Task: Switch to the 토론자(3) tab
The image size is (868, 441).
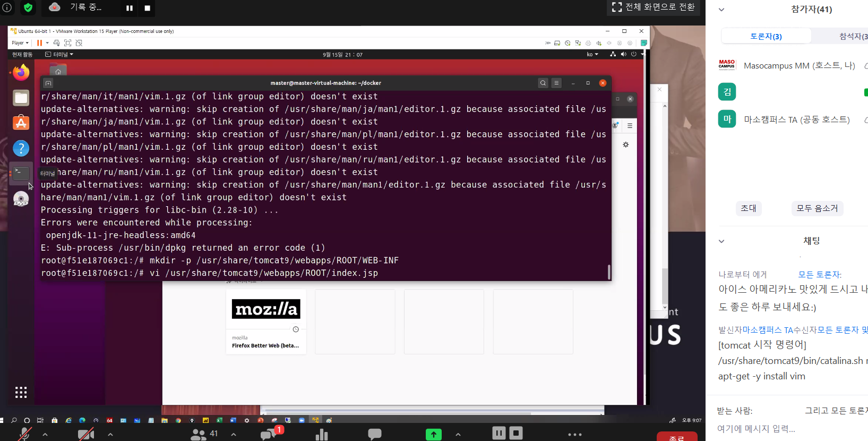Action: (766, 36)
